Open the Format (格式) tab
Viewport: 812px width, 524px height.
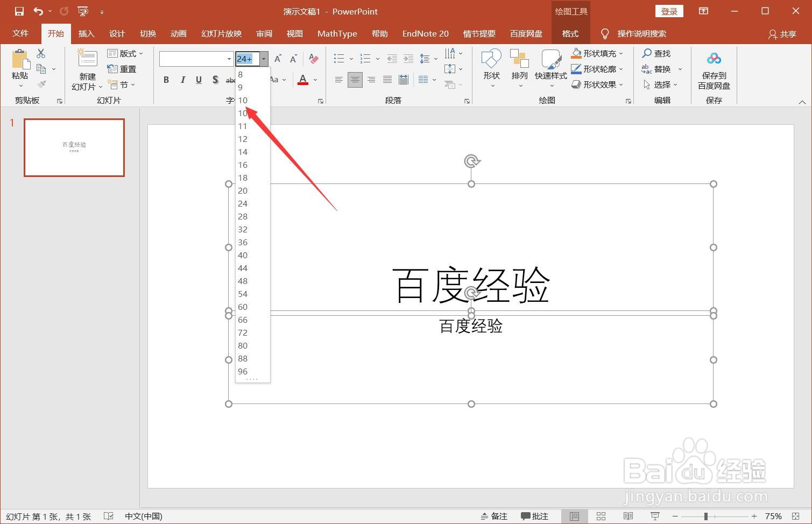[x=570, y=33]
